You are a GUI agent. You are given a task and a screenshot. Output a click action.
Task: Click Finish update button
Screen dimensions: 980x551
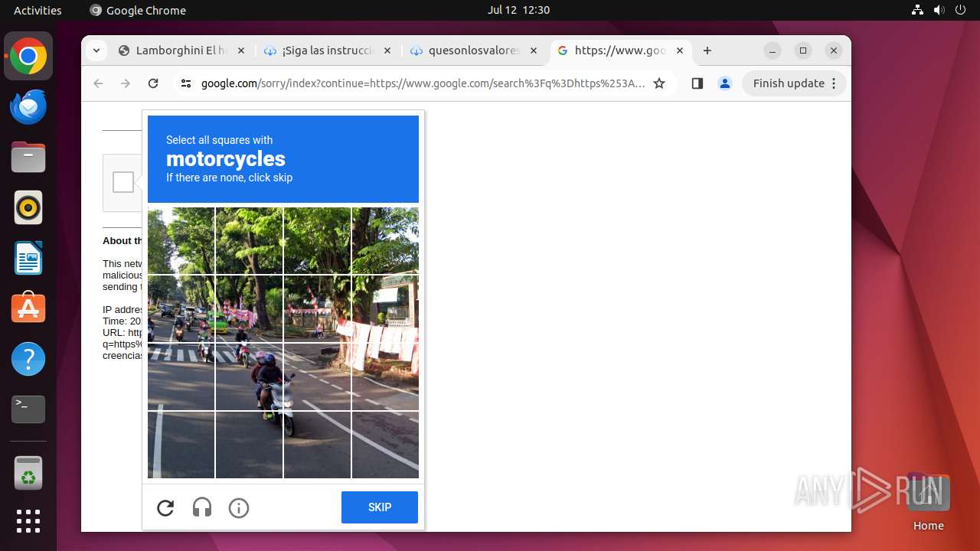click(x=794, y=83)
